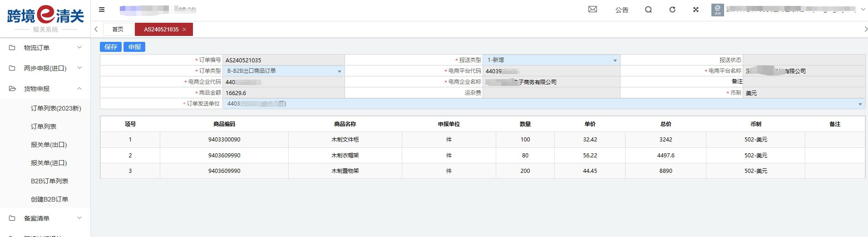
Task: Toggle the fullscreen expand icon
Action: pos(695,10)
